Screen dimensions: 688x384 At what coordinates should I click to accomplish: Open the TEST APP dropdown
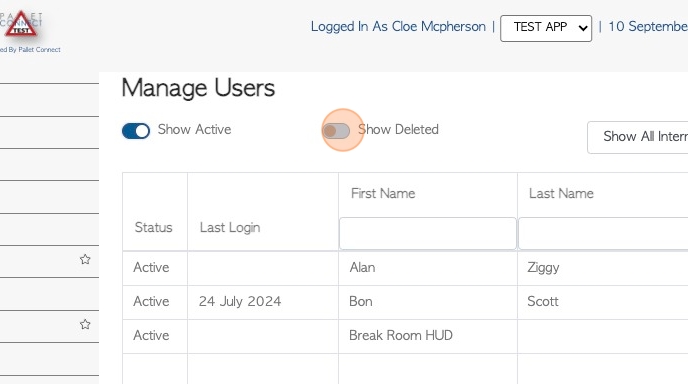[x=546, y=29]
